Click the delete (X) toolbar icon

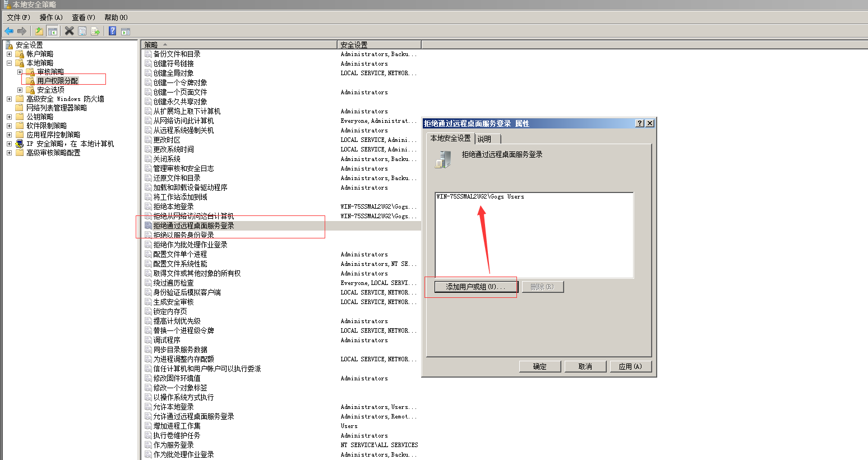pyautogui.click(x=68, y=31)
